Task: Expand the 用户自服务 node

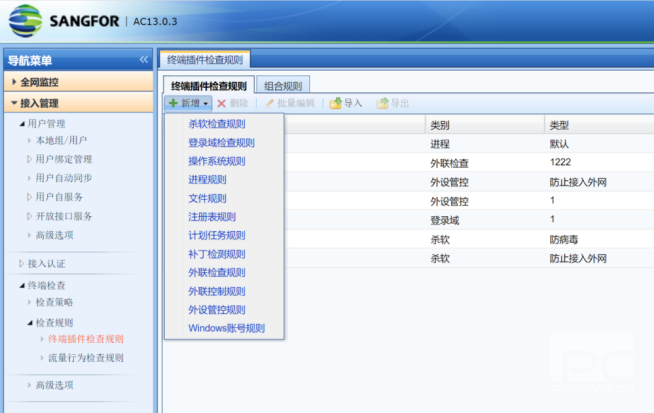Action: click(29, 197)
